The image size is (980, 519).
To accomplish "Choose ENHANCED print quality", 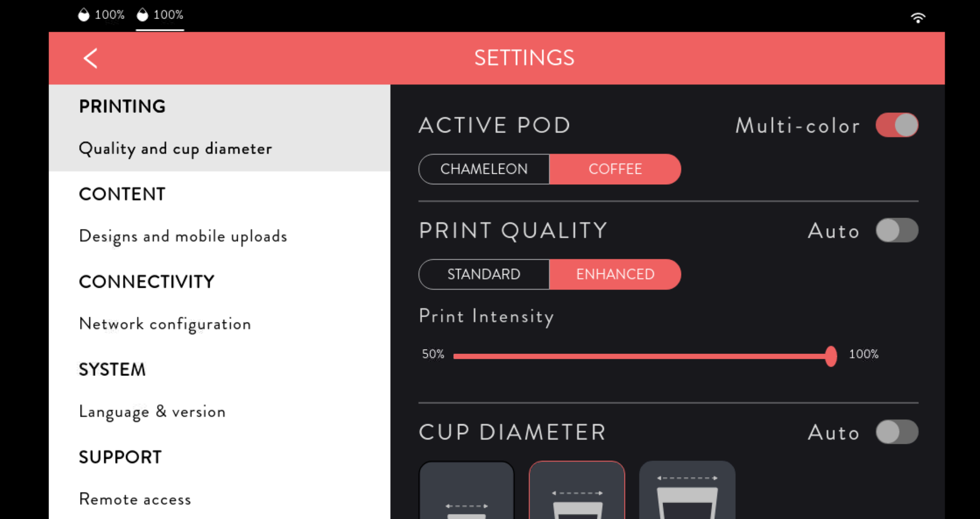I will tap(615, 274).
